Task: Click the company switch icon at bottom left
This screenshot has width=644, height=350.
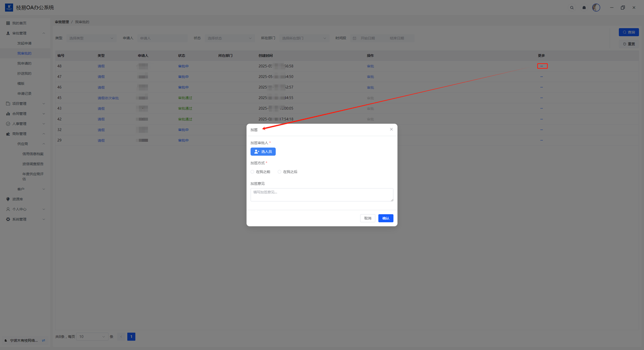Action: (44, 340)
